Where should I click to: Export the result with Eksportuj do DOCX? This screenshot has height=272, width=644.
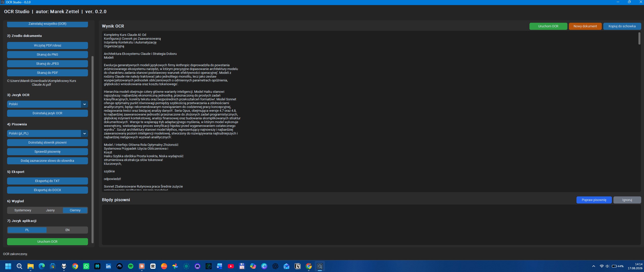(48, 190)
